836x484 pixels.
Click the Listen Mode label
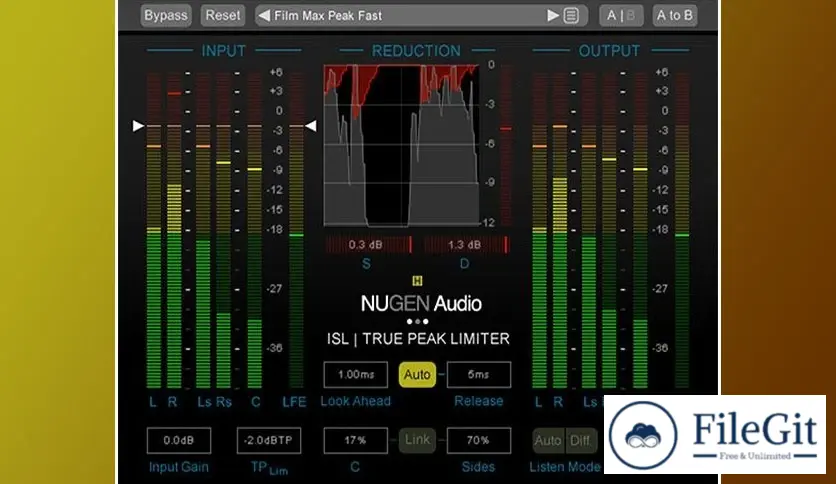tap(565, 467)
